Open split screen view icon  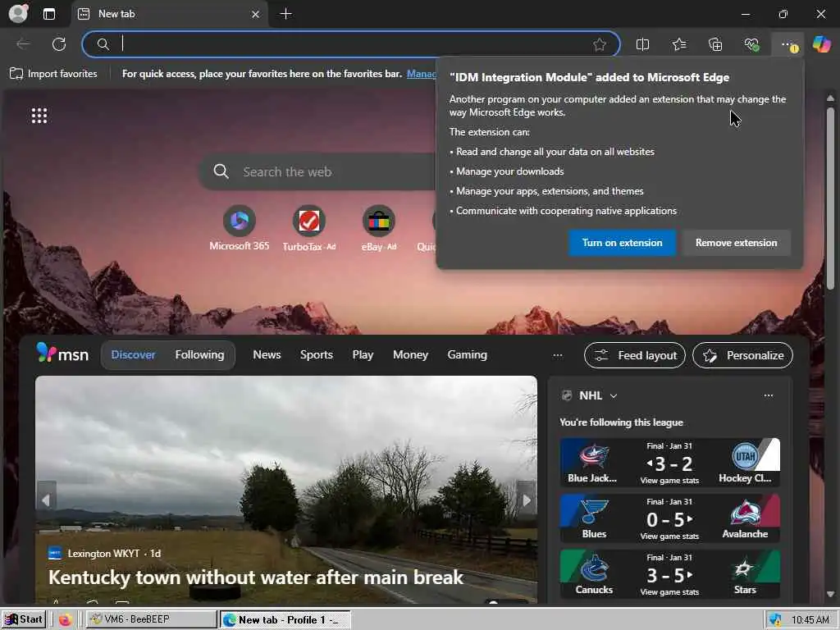click(642, 44)
